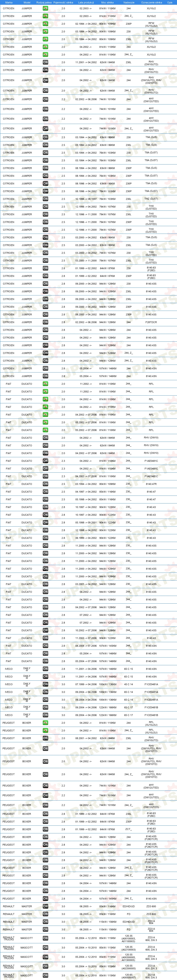This screenshot has width=177, height=980.
Task: Click the 'THZ (DJ5TED)' engine code cell
Action: click(151, 199)
